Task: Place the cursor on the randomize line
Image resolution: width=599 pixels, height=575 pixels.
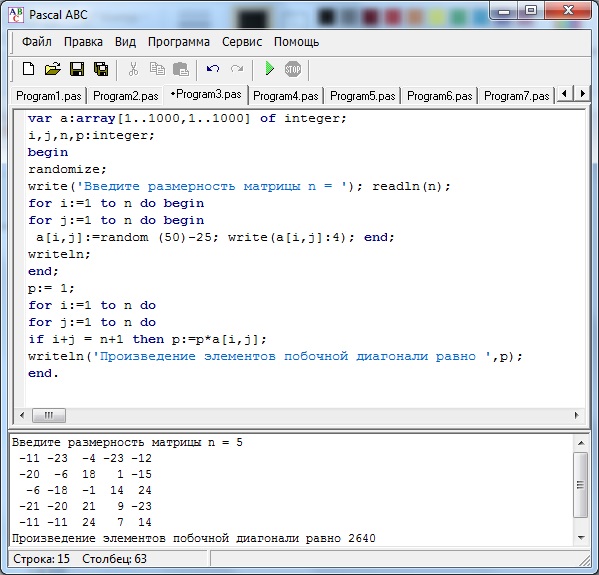Action: [x=67, y=169]
